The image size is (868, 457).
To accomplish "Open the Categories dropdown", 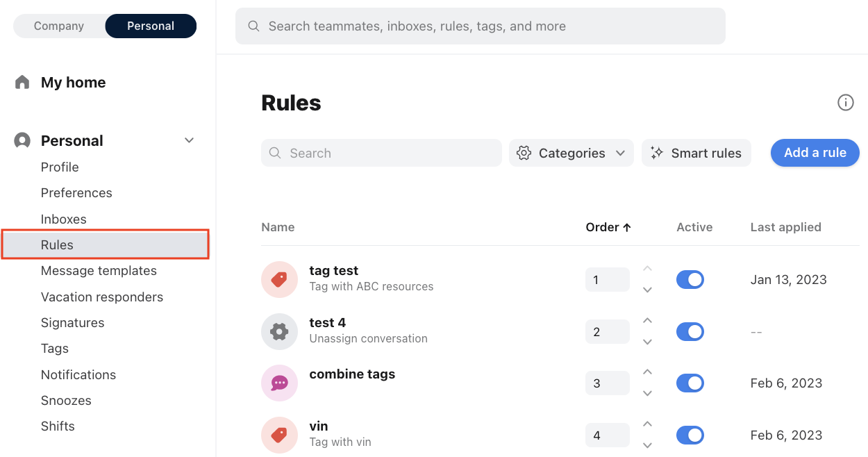I will tap(571, 153).
